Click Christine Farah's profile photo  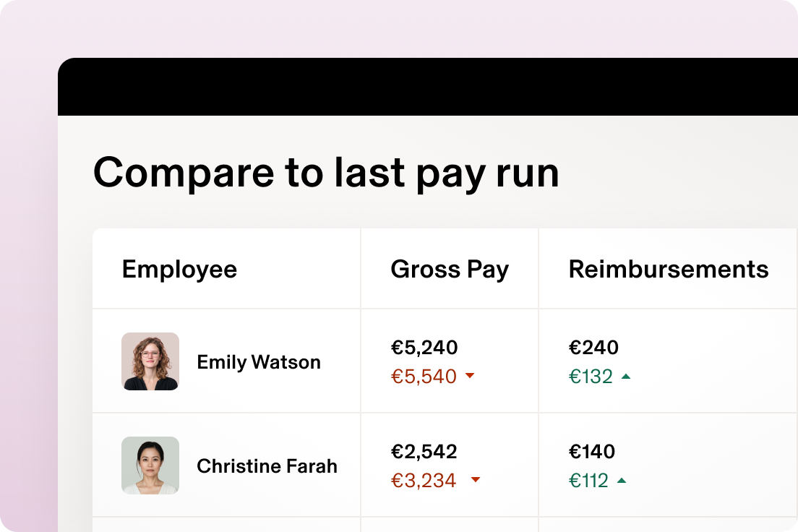[150, 465]
